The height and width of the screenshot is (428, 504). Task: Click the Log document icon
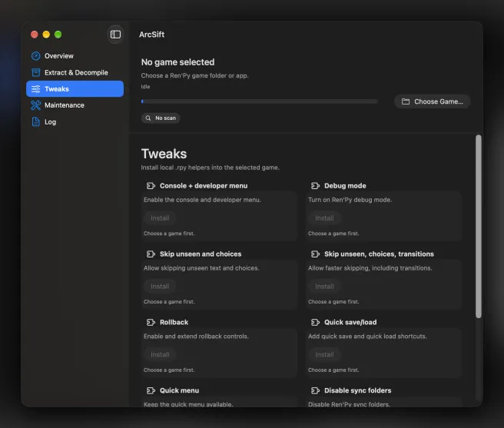pyautogui.click(x=35, y=122)
